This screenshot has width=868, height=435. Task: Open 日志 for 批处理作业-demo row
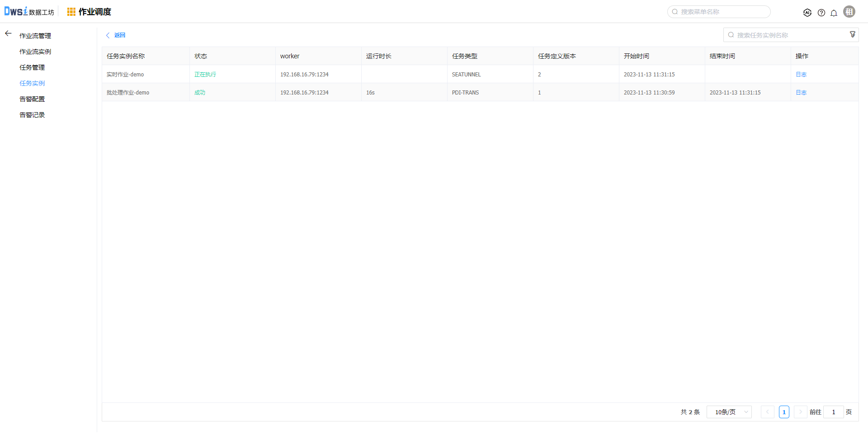[801, 93]
